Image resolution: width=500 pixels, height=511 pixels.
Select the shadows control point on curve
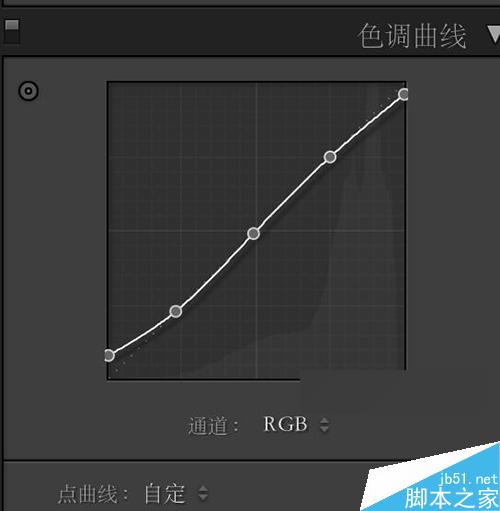[176, 311]
